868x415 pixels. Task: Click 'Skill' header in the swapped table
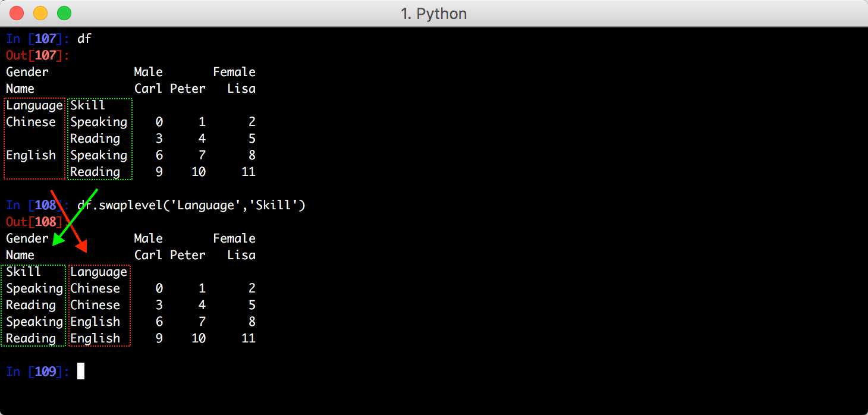24,272
